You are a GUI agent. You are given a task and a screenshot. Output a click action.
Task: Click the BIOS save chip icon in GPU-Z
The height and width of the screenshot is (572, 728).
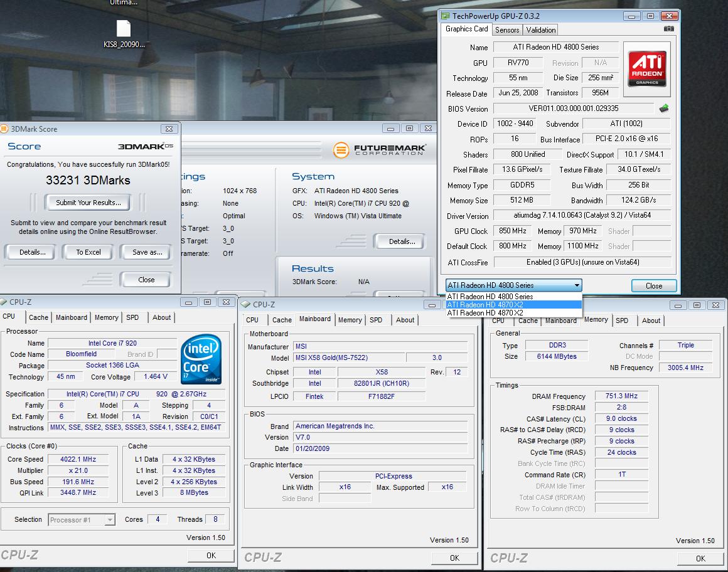[664, 109]
